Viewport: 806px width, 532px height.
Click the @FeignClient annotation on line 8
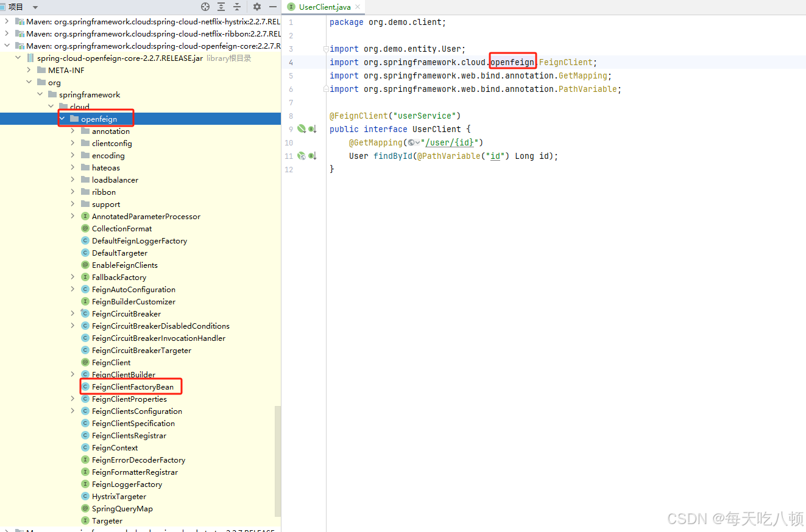pyautogui.click(x=359, y=116)
